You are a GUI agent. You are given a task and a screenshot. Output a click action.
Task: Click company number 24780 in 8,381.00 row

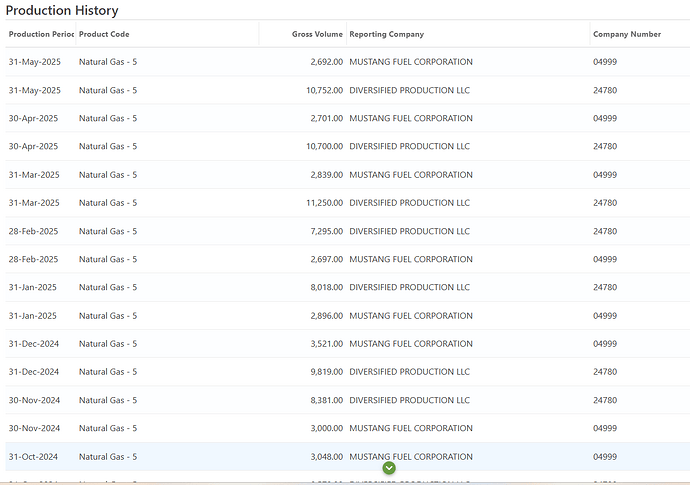(x=605, y=400)
